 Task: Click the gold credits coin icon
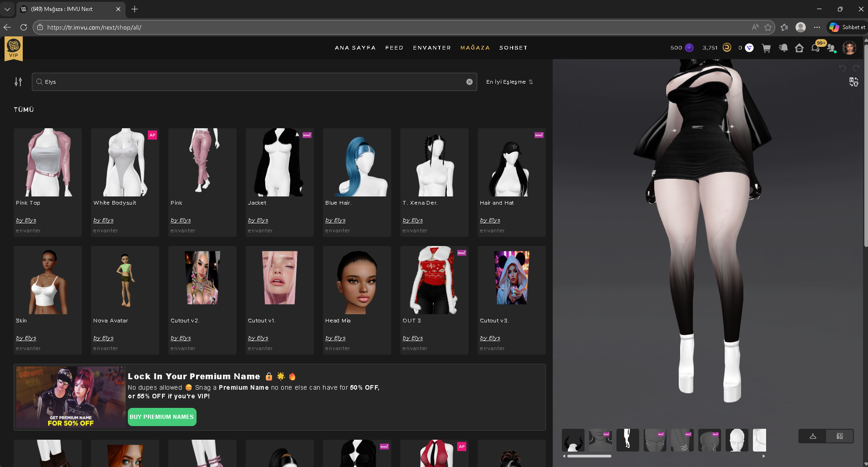point(727,48)
